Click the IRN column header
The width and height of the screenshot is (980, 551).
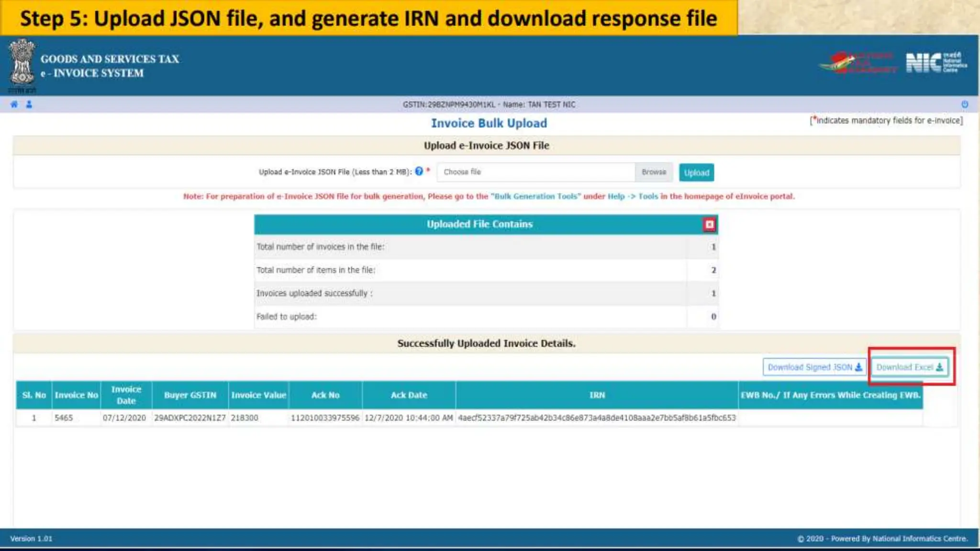click(597, 395)
